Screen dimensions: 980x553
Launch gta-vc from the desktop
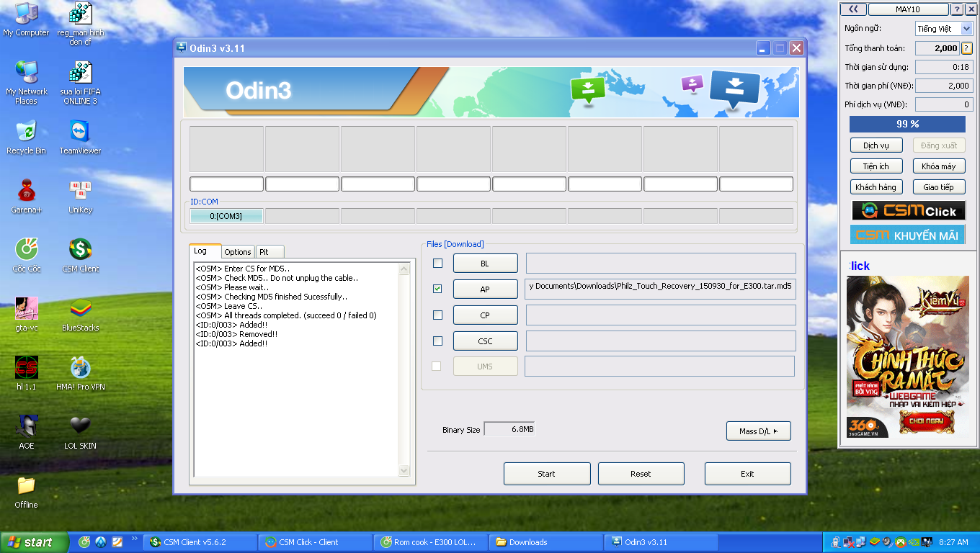(26, 315)
